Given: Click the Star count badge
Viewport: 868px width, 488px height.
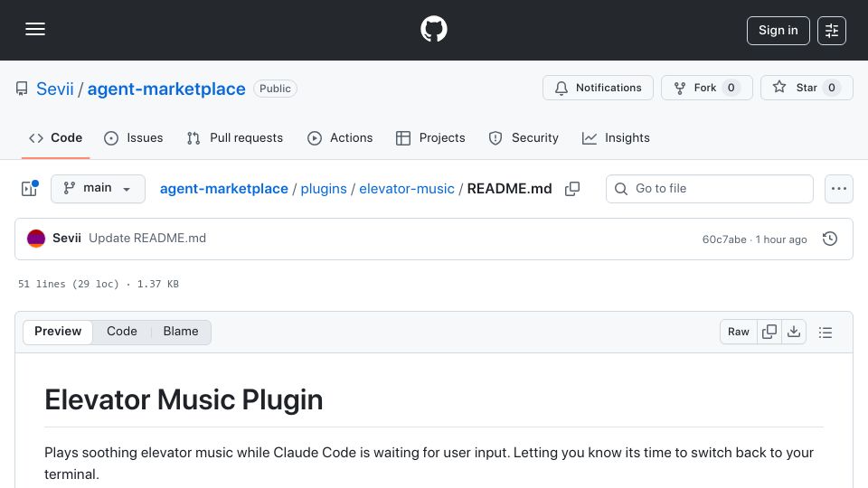Looking at the screenshot, I should (832, 88).
